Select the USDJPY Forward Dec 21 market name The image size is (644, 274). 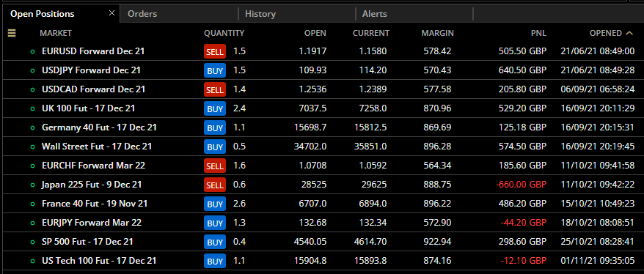[x=91, y=70]
